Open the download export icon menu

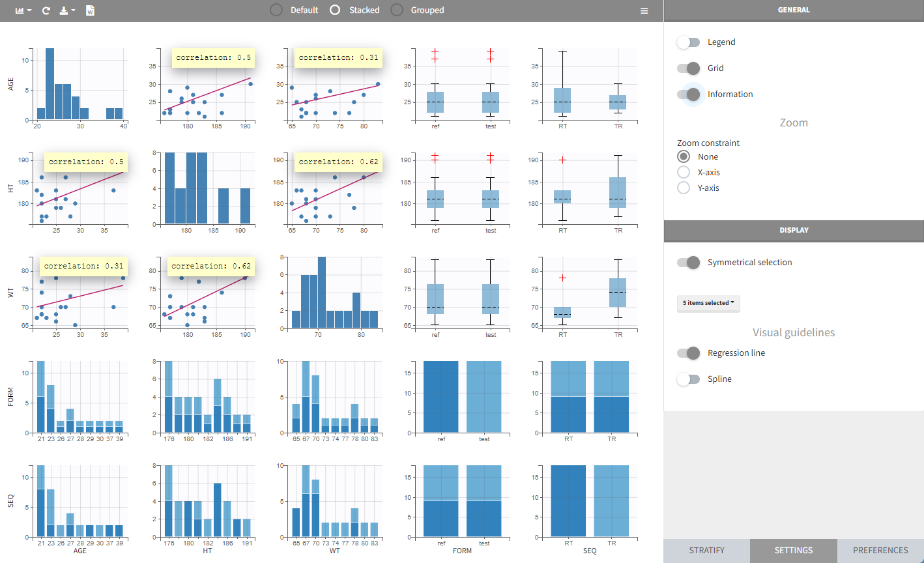[x=67, y=10]
